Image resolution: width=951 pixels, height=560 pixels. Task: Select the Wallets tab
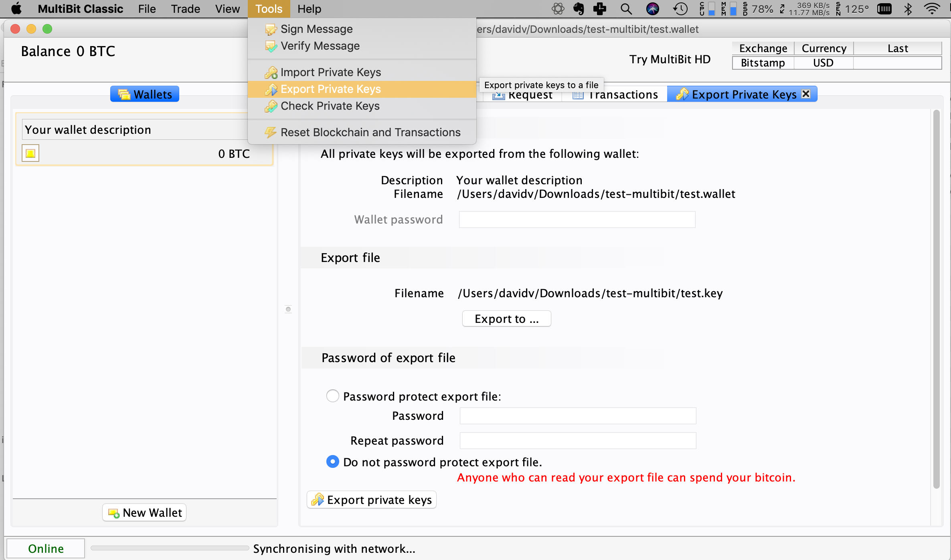[145, 94]
